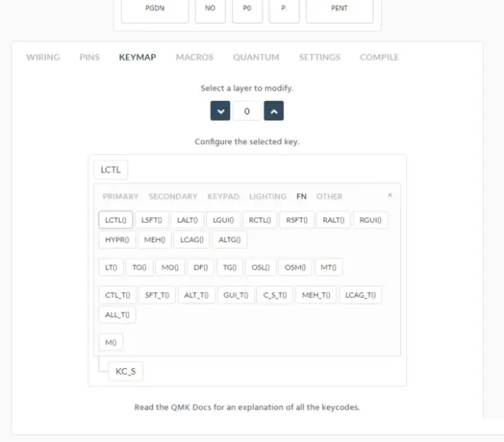
Task: Click the nested KC_S key
Action: [125, 371]
